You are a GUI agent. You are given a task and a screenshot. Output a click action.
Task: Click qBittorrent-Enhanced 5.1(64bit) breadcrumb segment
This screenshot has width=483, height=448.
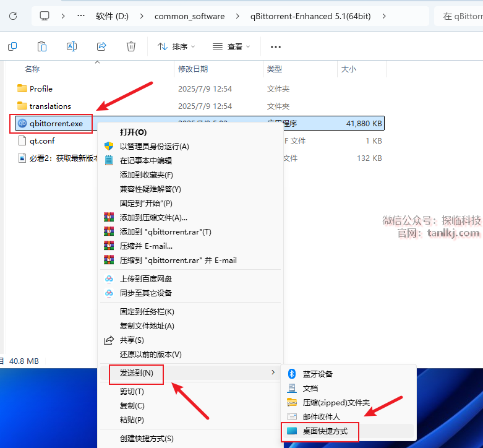pyautogui.click(x=310, y=16)
